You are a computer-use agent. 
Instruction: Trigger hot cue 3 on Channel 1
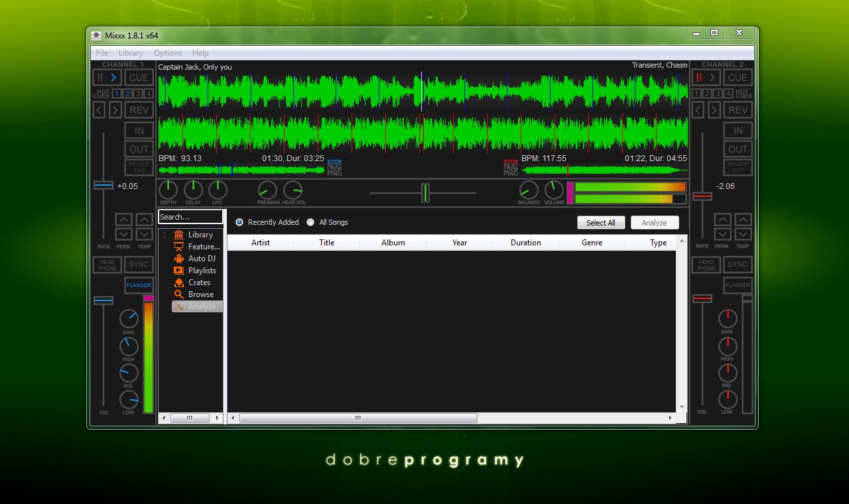point(138,94)
